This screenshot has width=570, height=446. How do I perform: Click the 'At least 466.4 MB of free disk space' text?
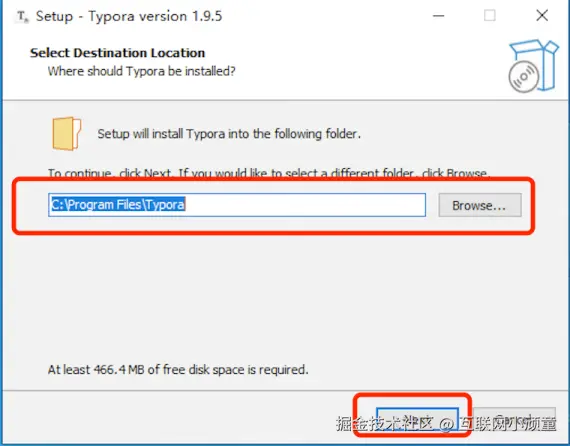(178, 370)
